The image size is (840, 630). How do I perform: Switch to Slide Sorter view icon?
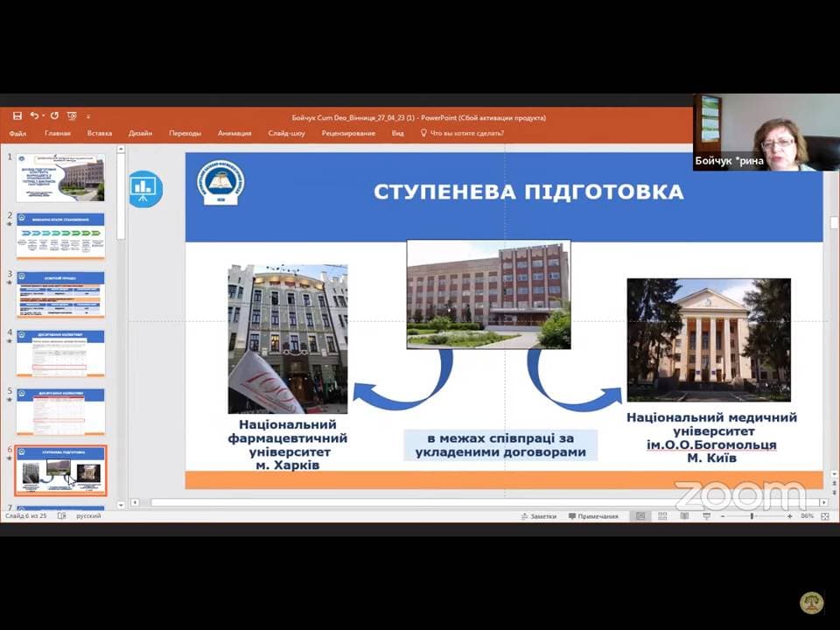pos(662,516)
